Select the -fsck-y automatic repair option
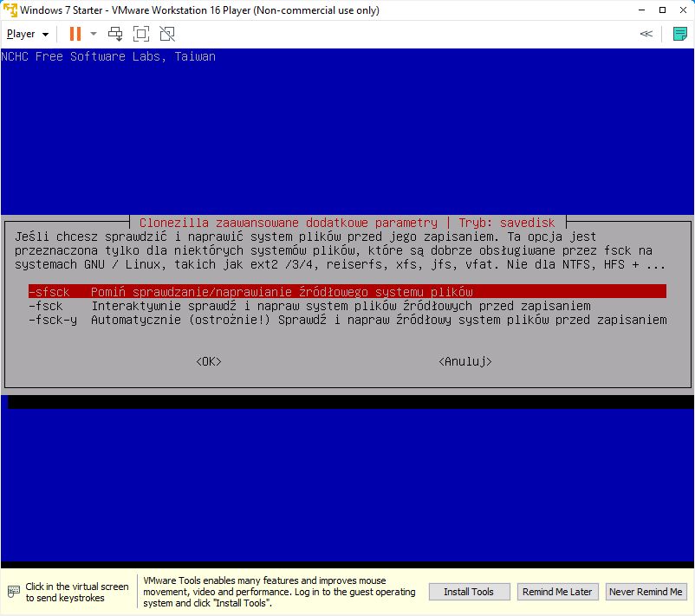695x616 pixels. [347, 320]
